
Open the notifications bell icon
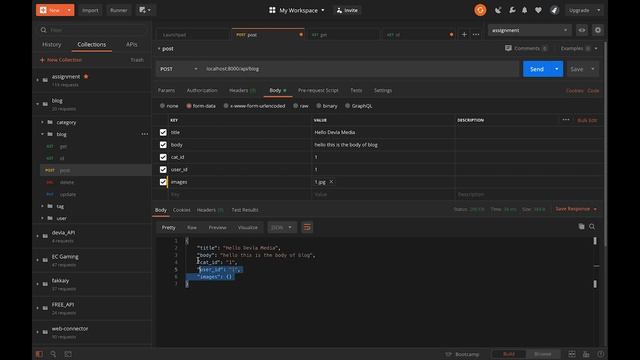point(524,10)
